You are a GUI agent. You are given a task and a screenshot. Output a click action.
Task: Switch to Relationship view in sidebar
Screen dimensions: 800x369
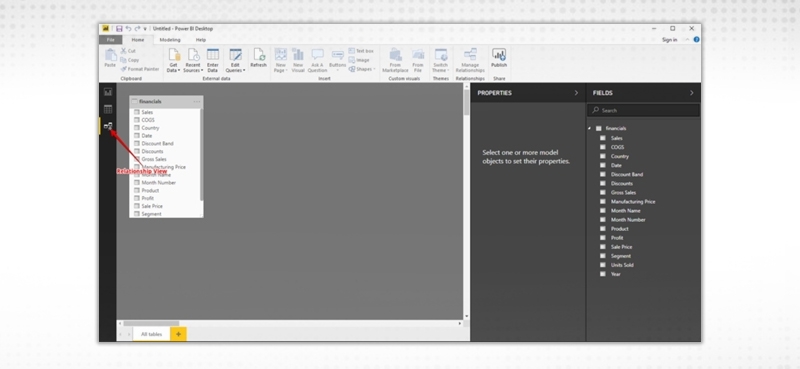pos(108,126)
